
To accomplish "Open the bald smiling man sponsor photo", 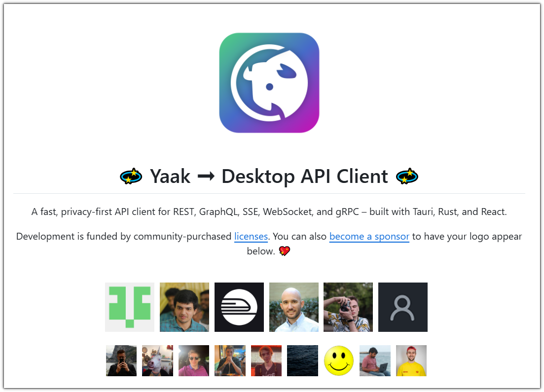I will pyautogui.click(x=294, y=307).
